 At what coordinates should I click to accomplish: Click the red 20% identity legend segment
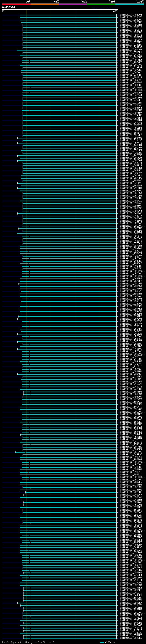pyautogui.click(x=16, y=4)
